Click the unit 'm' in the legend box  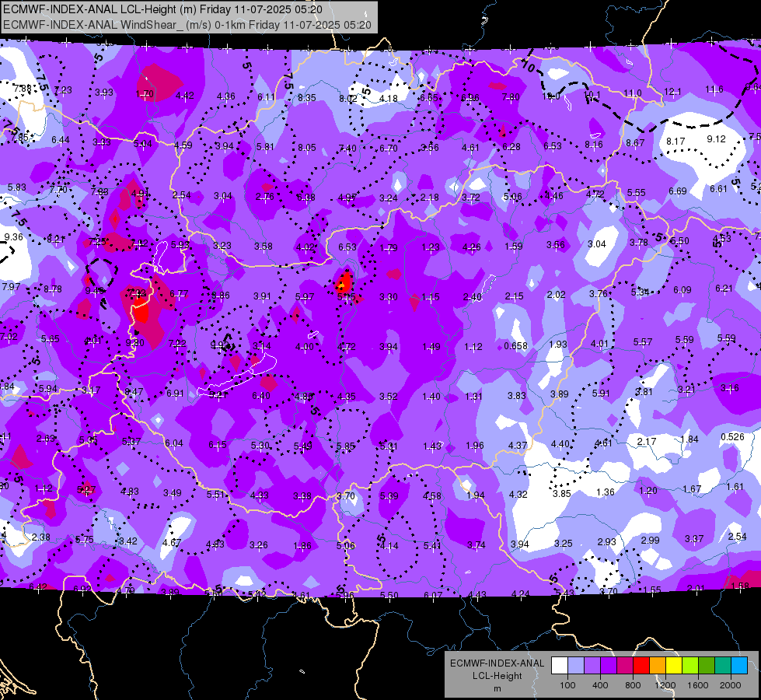click(x=497, y=689)
